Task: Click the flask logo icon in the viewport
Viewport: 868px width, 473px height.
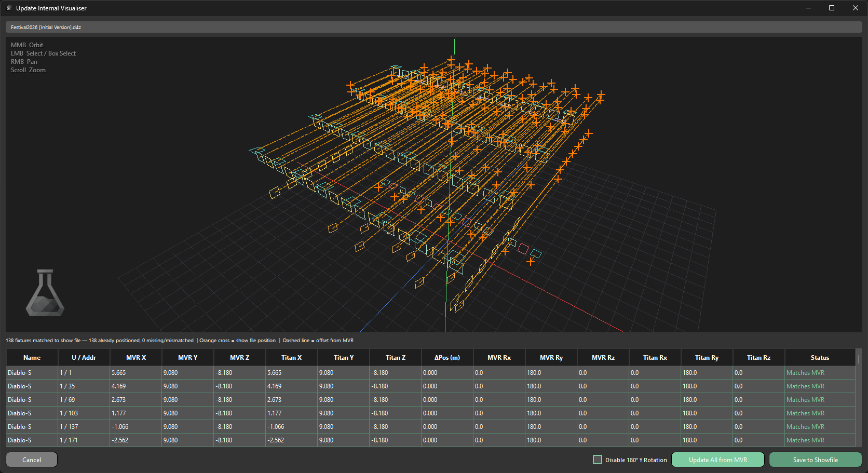Action: (45, 293)
